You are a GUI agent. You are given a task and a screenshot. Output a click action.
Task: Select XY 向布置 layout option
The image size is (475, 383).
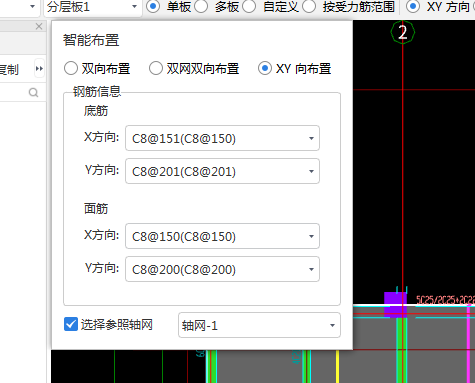[265, 68]
